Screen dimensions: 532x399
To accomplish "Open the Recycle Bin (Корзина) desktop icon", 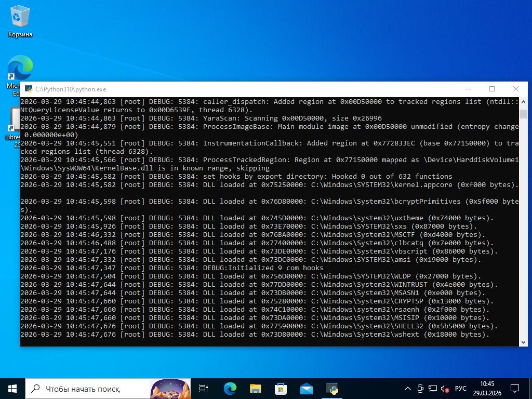I will 20,21.
